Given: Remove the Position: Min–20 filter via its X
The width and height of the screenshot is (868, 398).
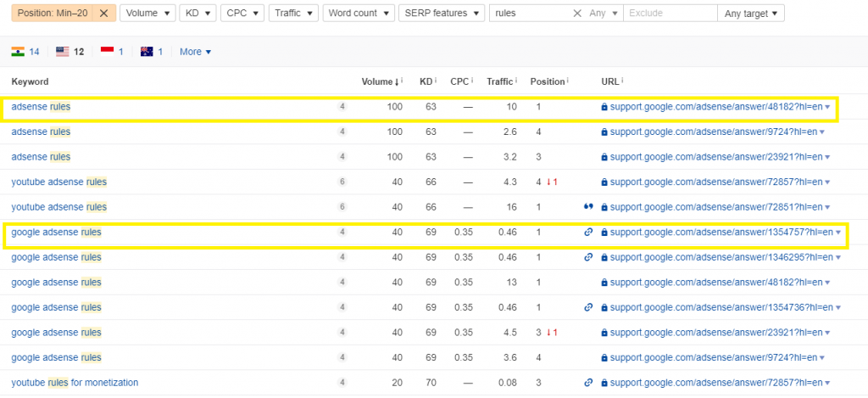Looking at the screenshot, I should click(103, 14).
